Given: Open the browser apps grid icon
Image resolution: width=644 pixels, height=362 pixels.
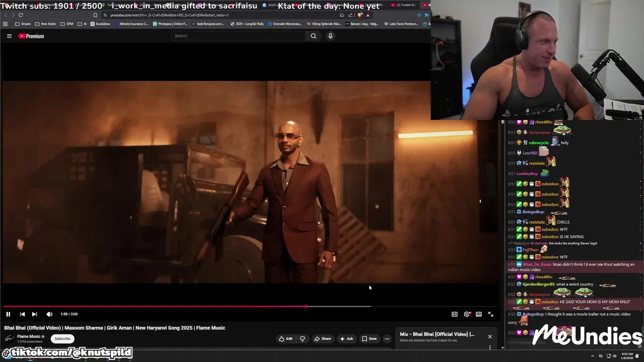Looking at the screenshot, I should click(x=5, y=24).
